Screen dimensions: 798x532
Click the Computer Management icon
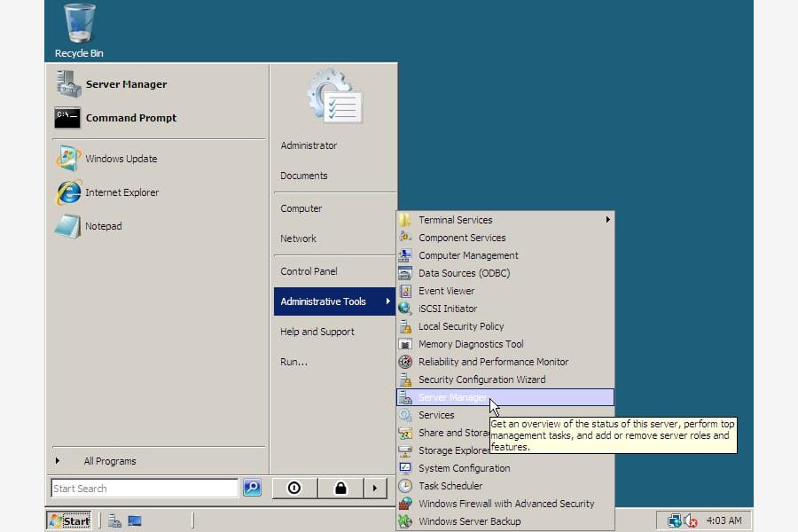(x=405, y=255)
